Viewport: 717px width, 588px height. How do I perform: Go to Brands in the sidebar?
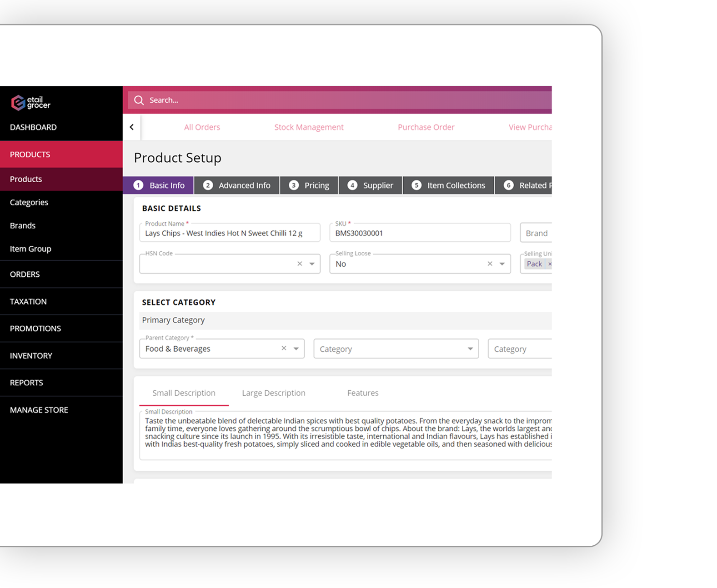[x=61, y=225]
